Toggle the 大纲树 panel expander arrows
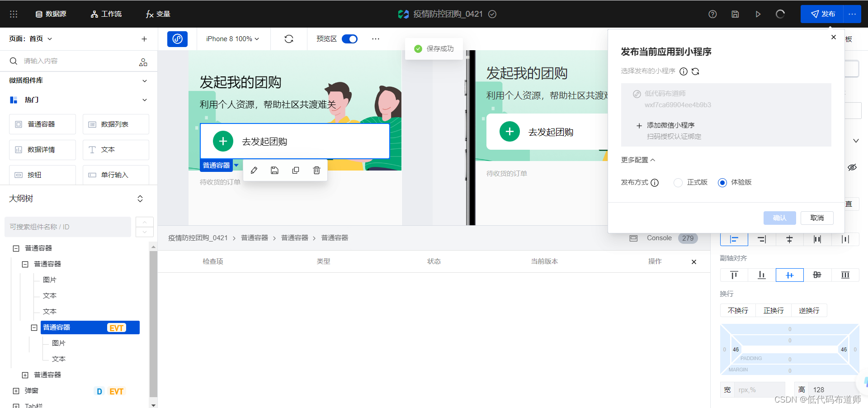The width and height of the screenshot is (868, 408). [x=140, y=199]
